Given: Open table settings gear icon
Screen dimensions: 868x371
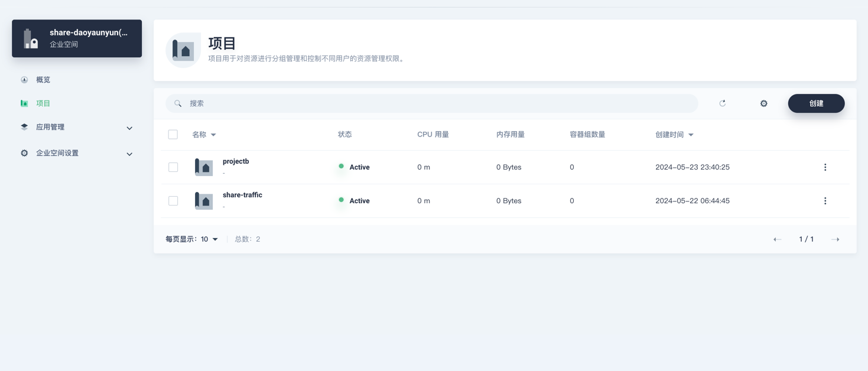Looking at the screenshot, I should (763, 103).
